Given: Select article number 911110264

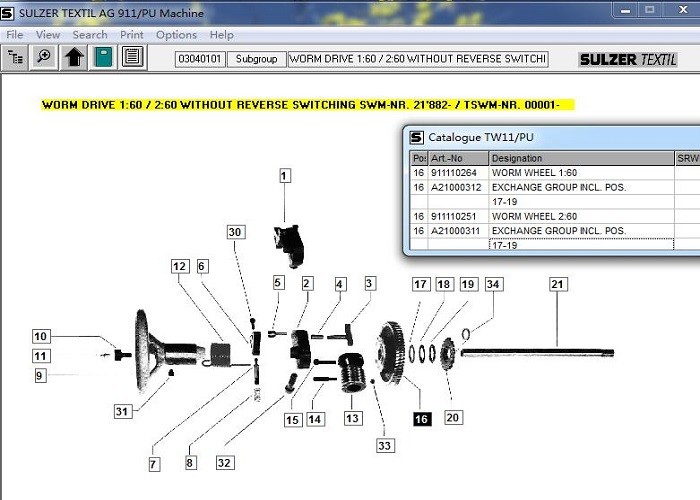Looking at the screenshot, I should pyautogui.click(x=454, y=173).
